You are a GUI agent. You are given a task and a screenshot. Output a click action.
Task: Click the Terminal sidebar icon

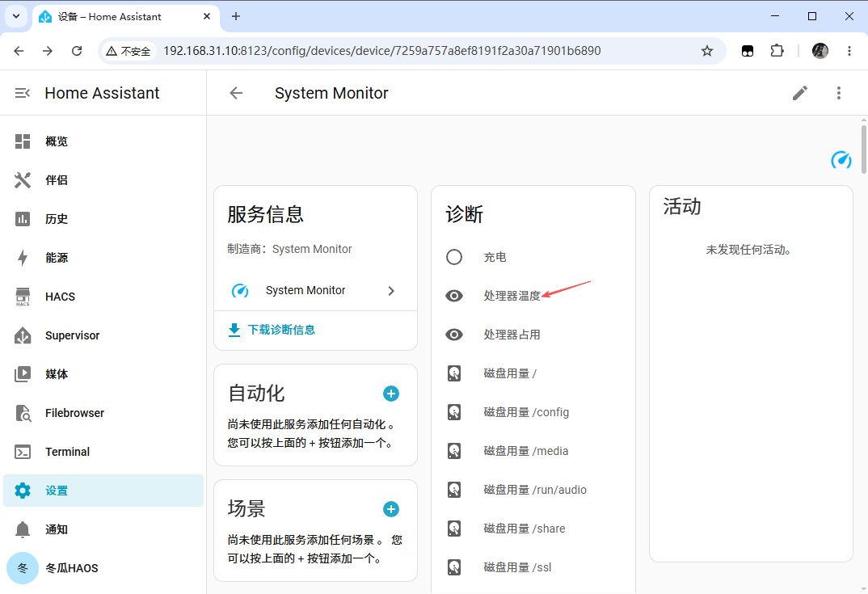pyautogui.click(x=23, y=452)
